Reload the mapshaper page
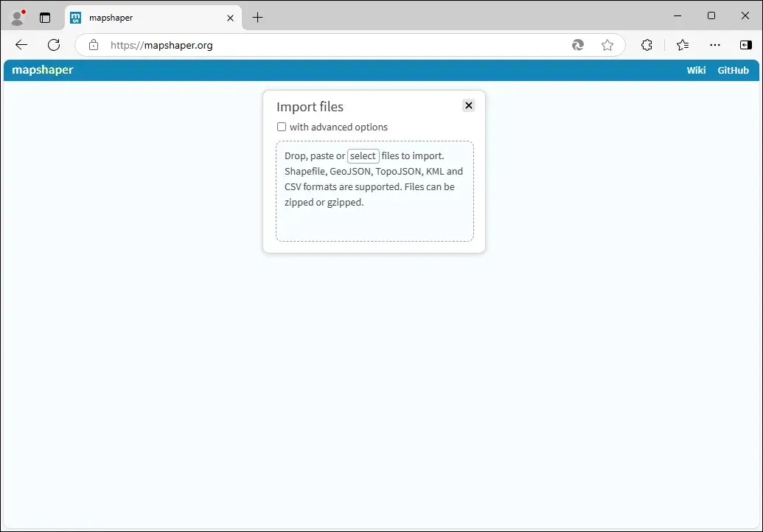763x532 pixels. tap(53, 44)
